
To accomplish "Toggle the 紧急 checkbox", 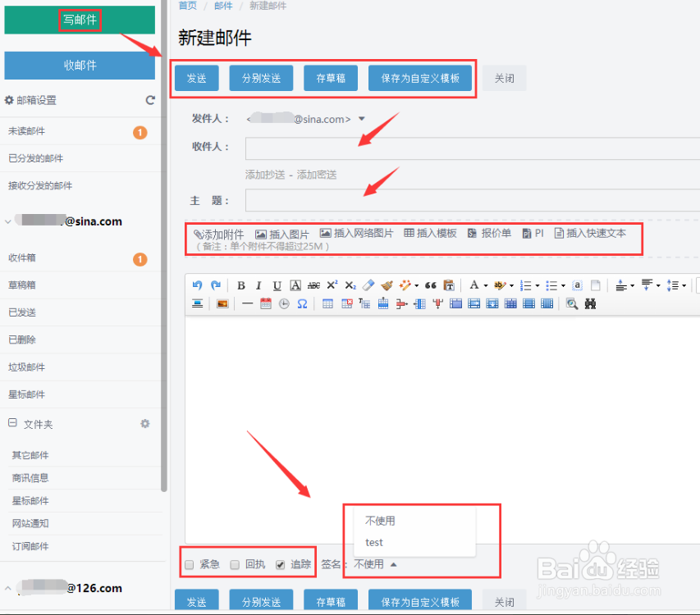I will 190,565.
